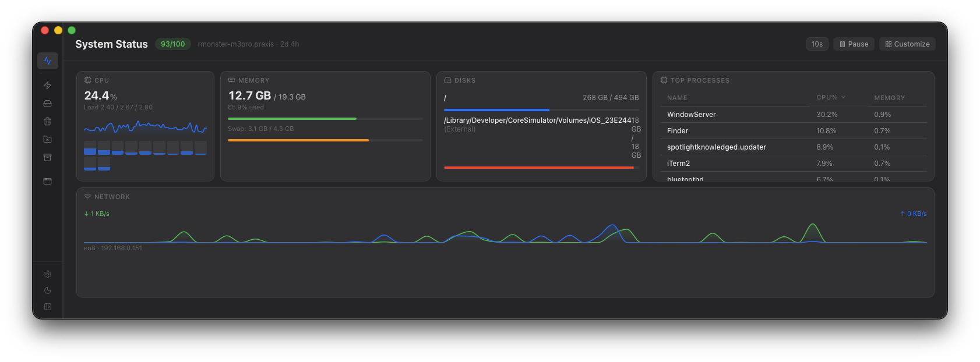The height and width of the screenshot is (362, 980).
Task: Pause live monitoring
Action: tap(854, 44)
